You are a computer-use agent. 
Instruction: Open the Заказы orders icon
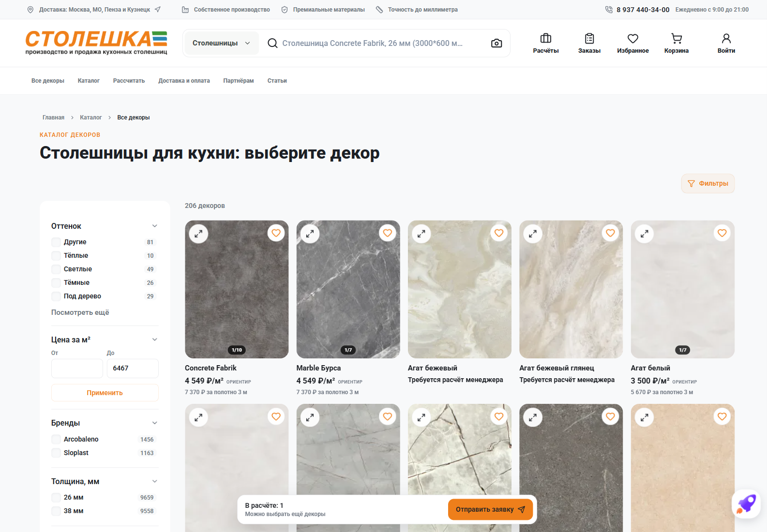pyautogui.click(x=589, y=43)
